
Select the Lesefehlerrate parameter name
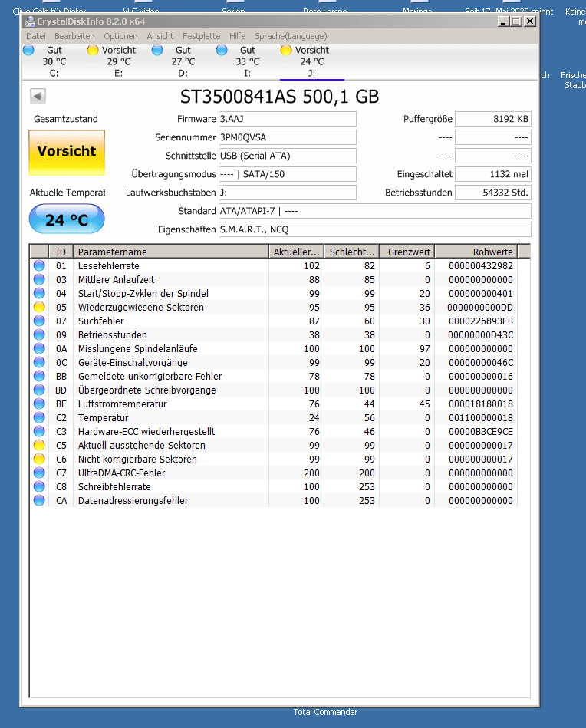[109, 266]
